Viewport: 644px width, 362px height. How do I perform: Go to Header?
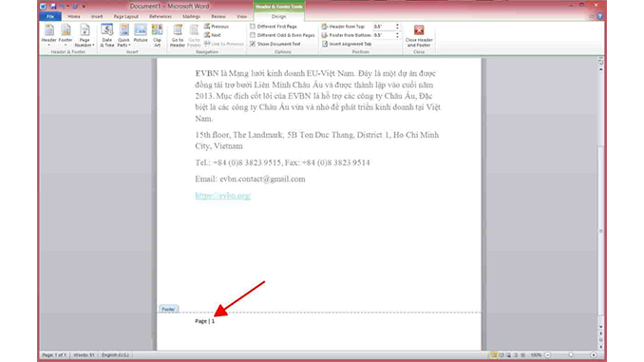tap(178, 35)
